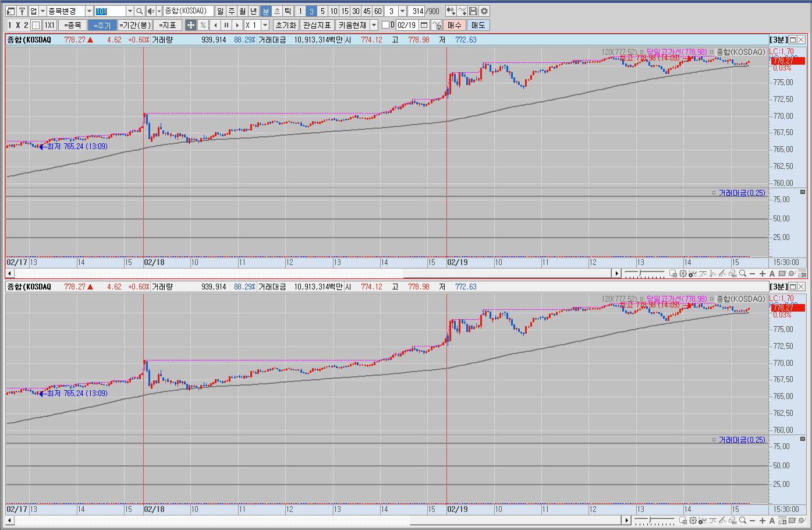Click the speaker sound icon in top toolbar
The image size is (812, 530).
[151, 11]
